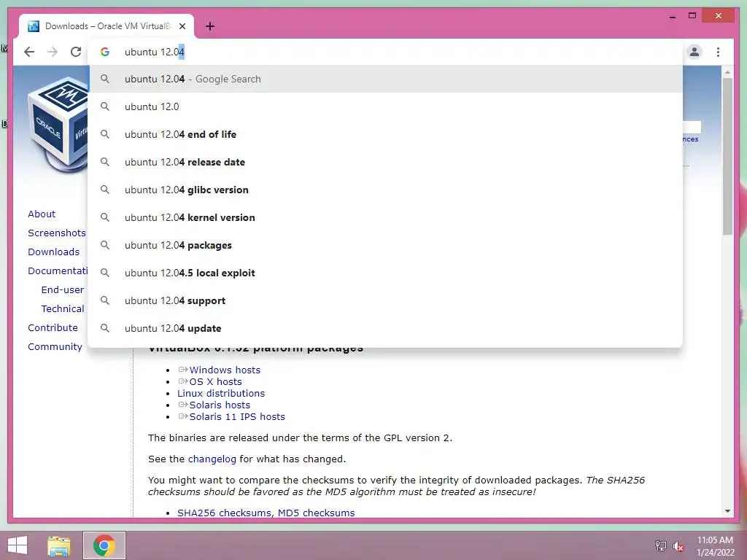Select 'ubuntu 12.04 end of life' suggestion
Image resolution: width=747 pixels, height=560 pixels.
385,134
